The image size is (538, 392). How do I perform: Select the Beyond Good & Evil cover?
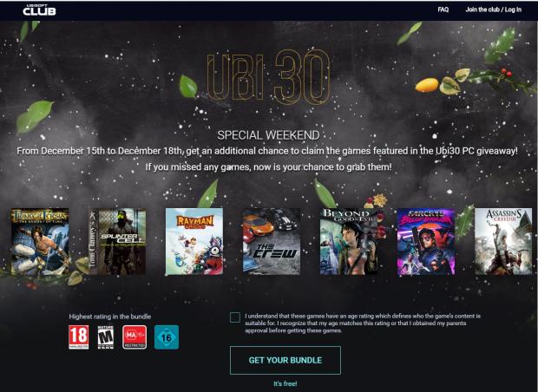(x=349, y=241)
